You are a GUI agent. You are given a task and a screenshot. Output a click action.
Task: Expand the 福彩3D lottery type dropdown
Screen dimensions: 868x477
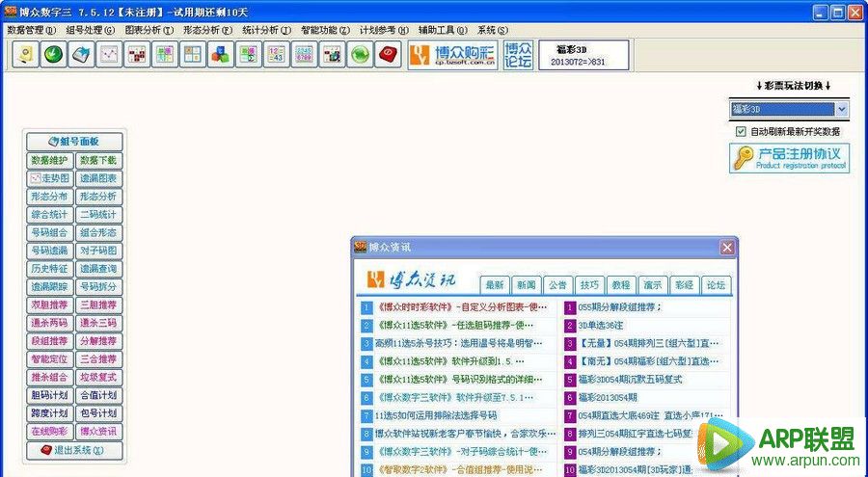(x=842, y=109)
